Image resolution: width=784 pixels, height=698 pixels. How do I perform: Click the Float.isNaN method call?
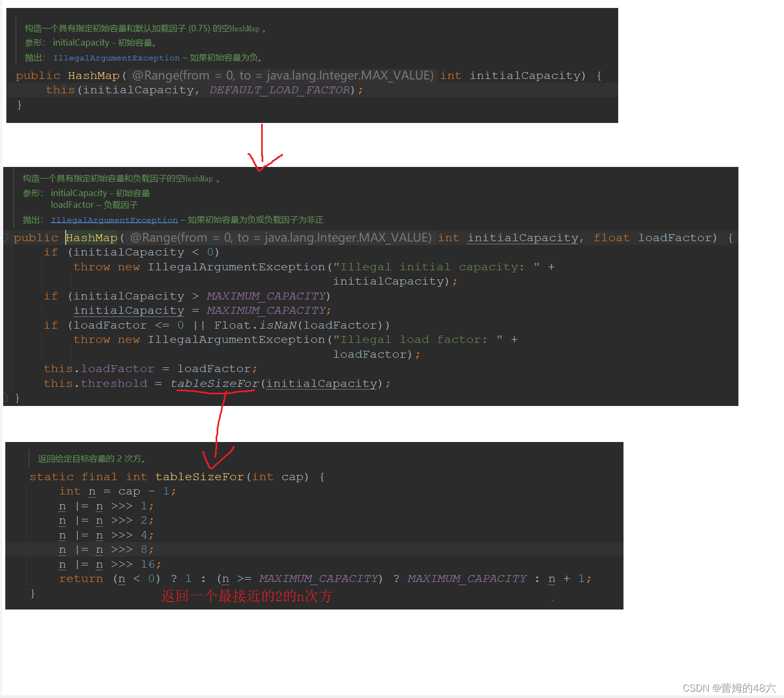(x=255, y=325)
